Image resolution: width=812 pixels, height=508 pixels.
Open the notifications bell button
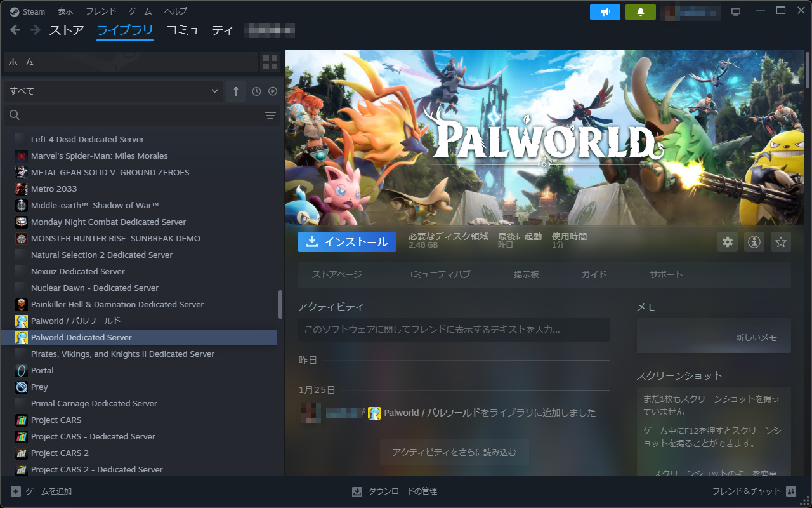(640, 12)
